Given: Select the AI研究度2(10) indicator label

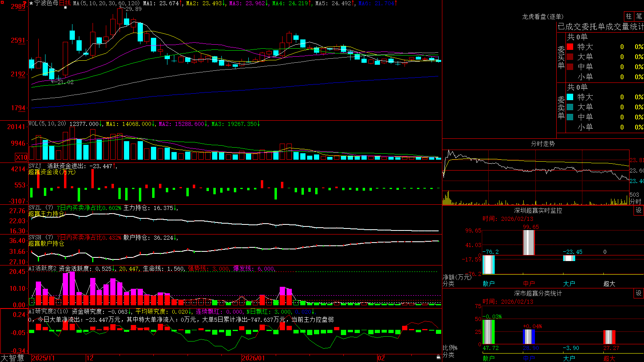Looking at the screenshot, I should click(48, 311).
